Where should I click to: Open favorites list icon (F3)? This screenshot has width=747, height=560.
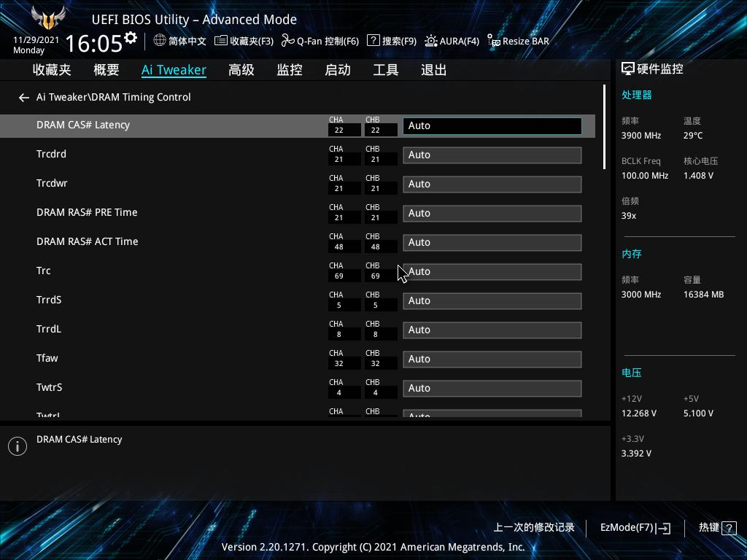220,41
